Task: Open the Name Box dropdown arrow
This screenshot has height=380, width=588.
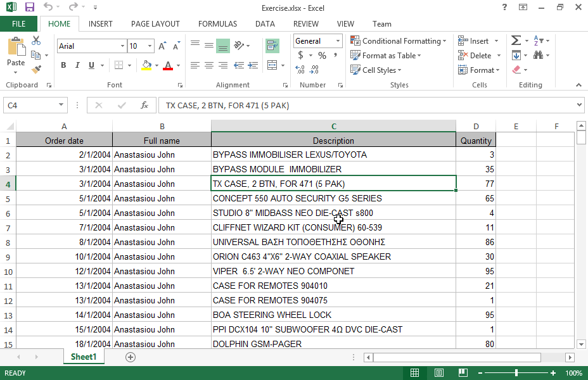Action: [x=61, y=105]
